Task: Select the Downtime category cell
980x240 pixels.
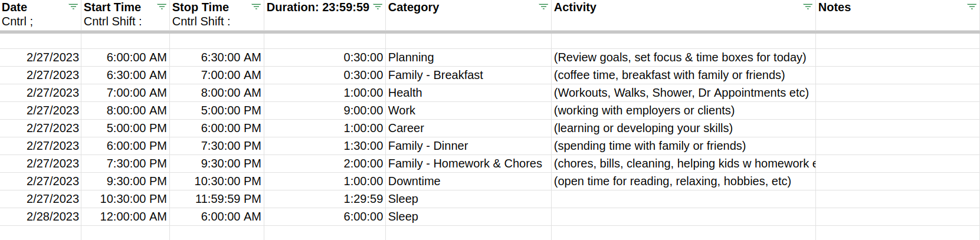Action: [468, 182]
